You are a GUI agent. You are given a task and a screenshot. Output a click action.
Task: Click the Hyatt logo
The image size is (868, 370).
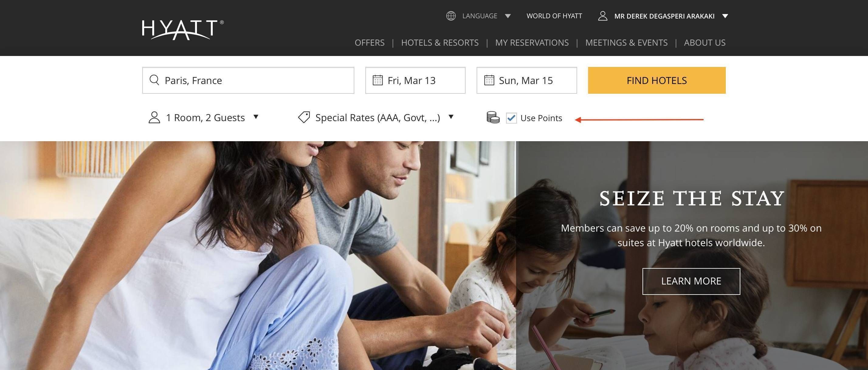click(x=183, y=30)
